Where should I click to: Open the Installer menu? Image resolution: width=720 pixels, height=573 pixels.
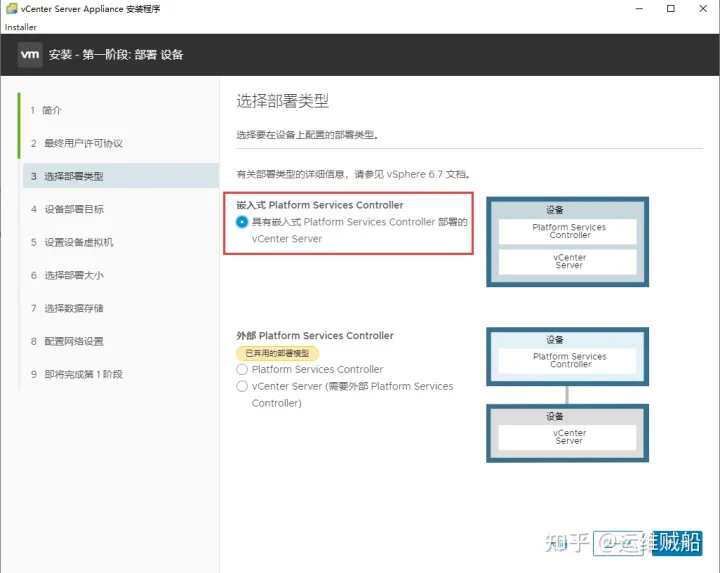tap(21, 27)
